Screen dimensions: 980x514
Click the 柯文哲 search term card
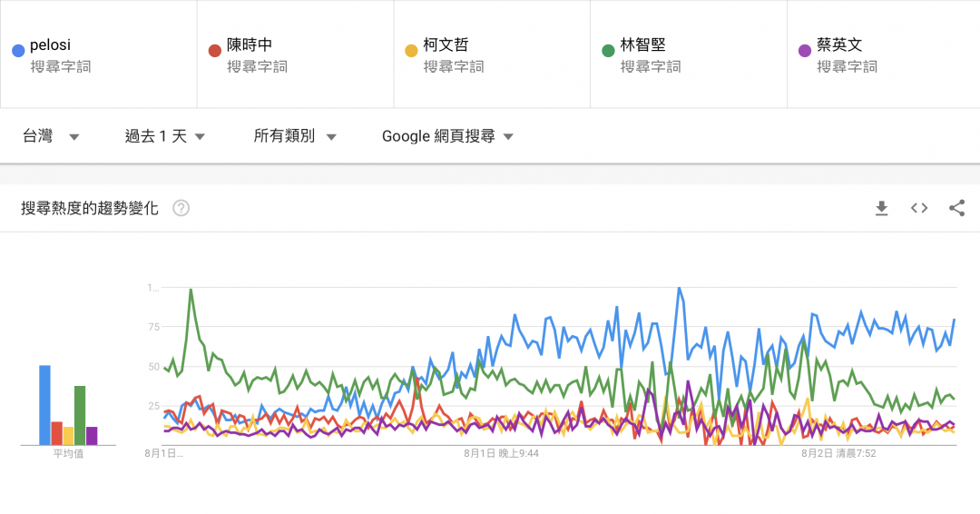point(492,54)
